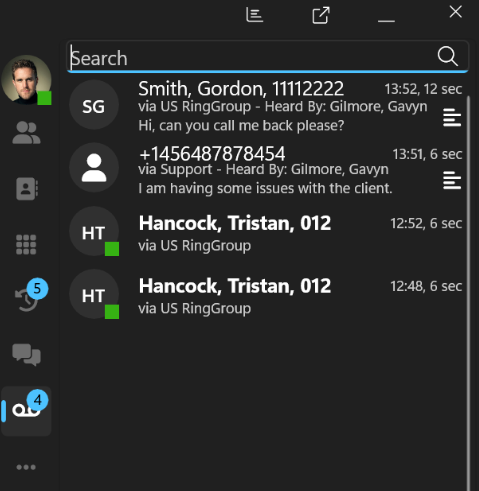Select the SG avatar for Smith, Gordon

click(x=94, y=105)
